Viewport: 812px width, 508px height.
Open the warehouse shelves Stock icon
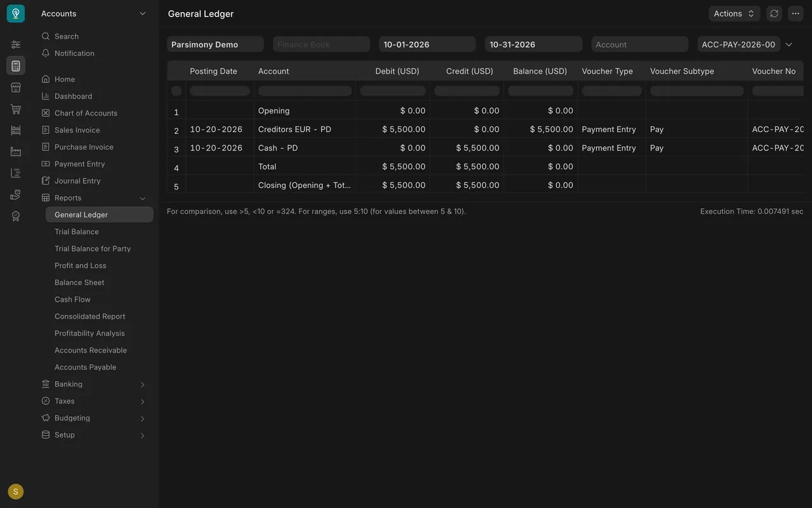pos(16,130)
